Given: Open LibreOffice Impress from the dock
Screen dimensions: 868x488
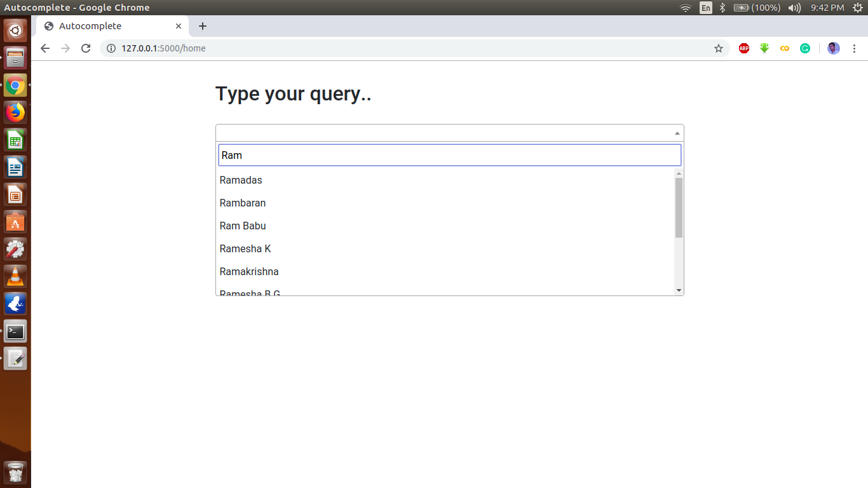Looking at the screenshot, I should [x=15, y=194].
